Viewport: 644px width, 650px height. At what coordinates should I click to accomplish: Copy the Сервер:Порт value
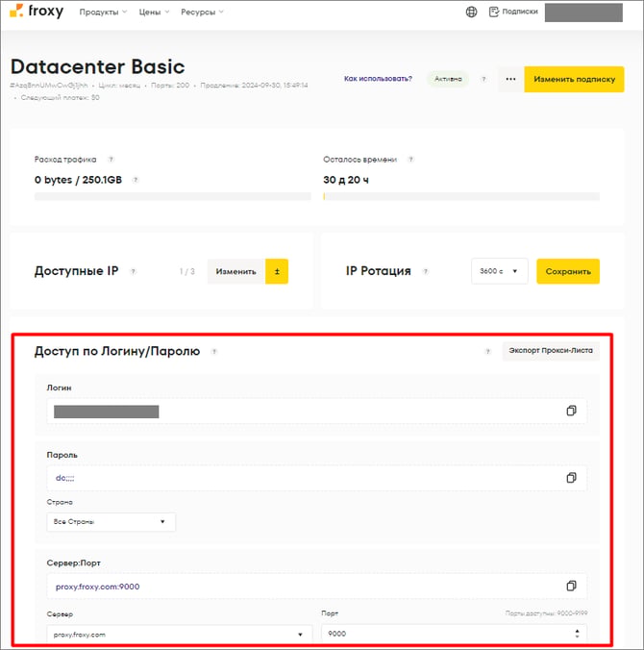point(571,586)
